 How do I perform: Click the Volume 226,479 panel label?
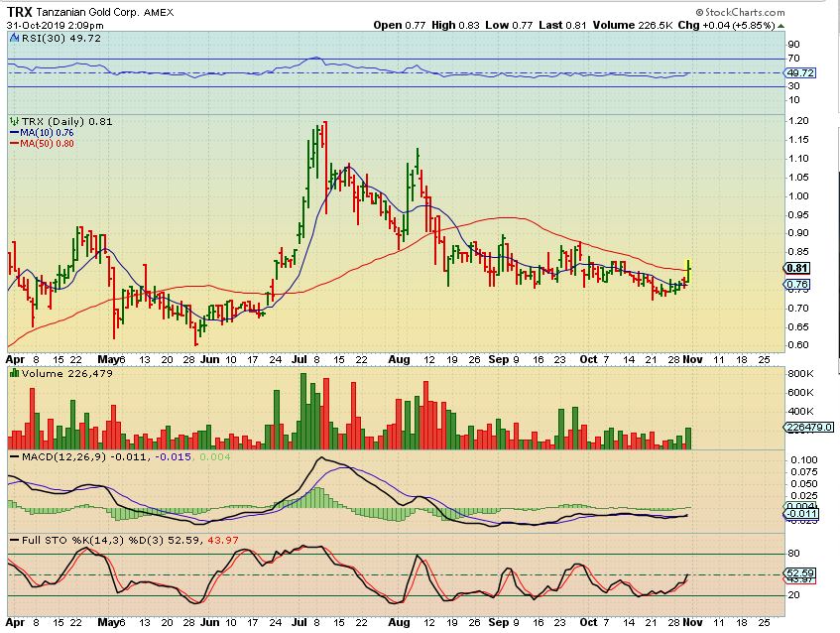pyautogui.click(x=67, y=373)
